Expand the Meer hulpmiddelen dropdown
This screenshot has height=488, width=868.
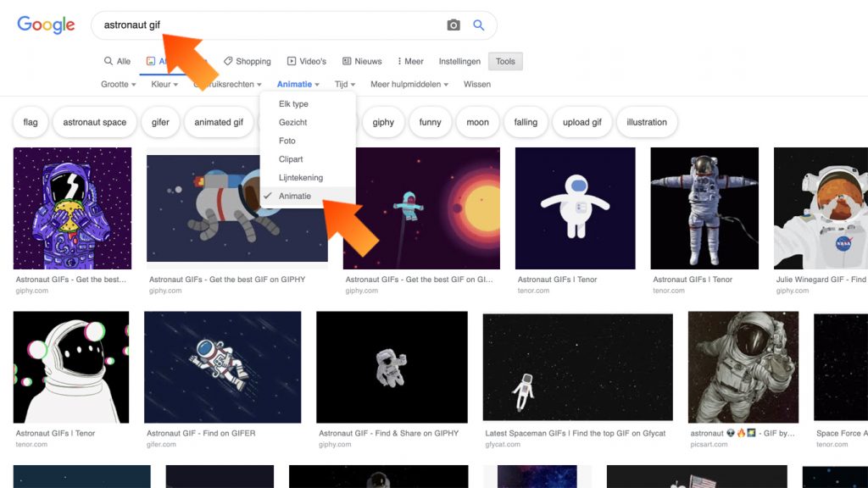(409, 84)
